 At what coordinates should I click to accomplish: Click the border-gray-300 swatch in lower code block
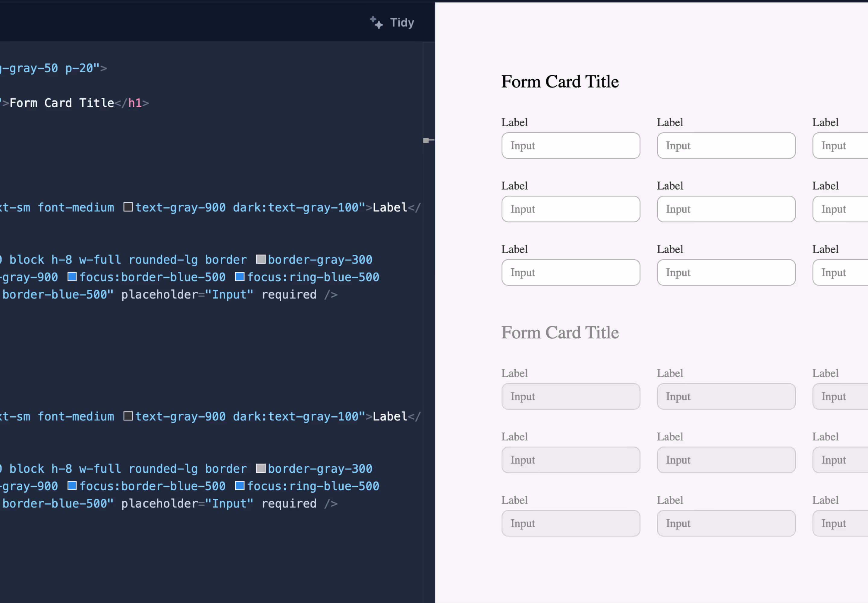(x=261, y=468)
